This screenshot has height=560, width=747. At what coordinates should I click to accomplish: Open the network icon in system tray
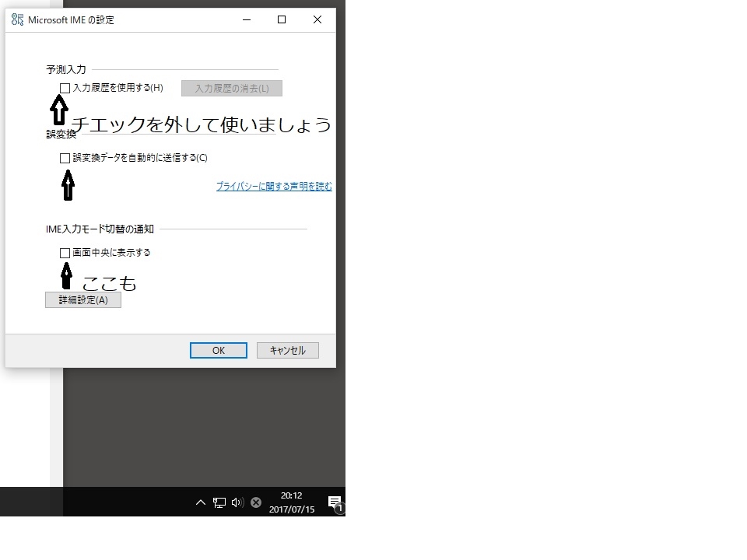coord(219,502)
